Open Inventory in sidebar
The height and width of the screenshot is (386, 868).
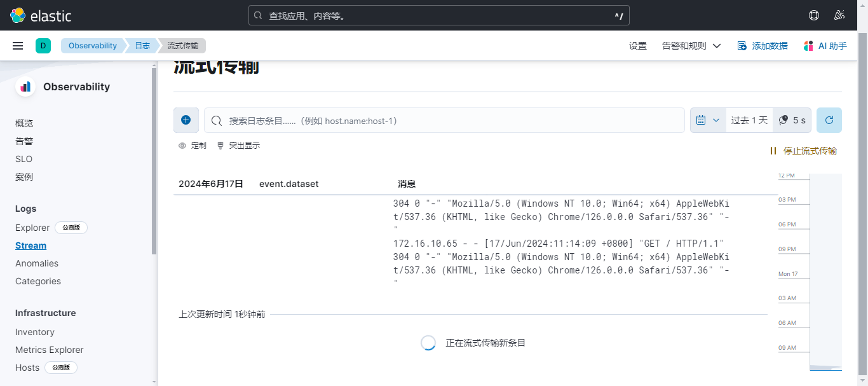coord(35,332)
